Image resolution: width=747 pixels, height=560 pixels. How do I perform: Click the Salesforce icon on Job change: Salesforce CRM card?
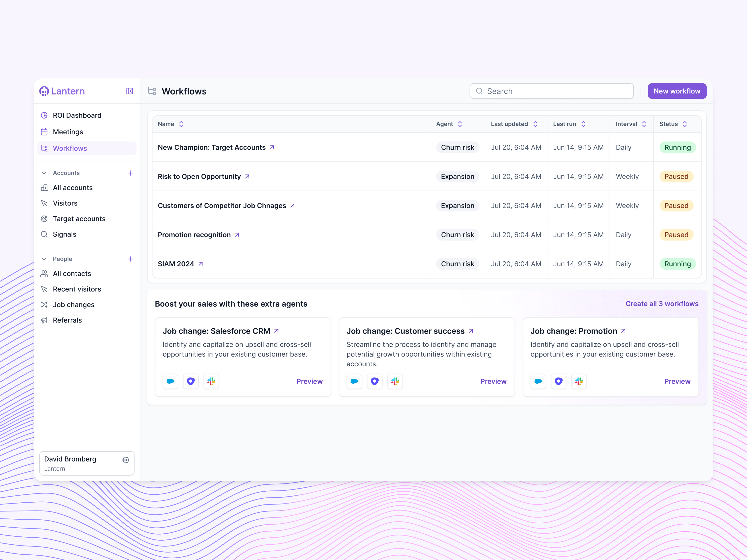(x=170, y=381)
